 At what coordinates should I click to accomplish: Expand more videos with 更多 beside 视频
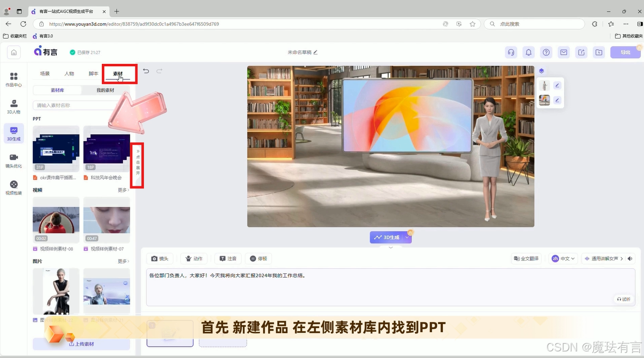click(x=124, y=190)
